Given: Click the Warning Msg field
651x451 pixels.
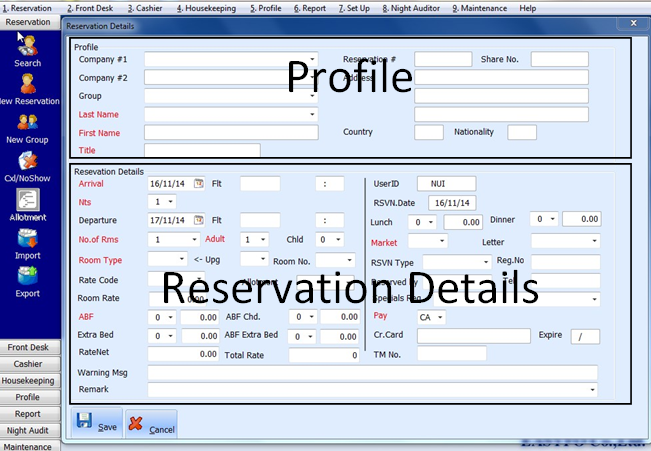Looking at the screenshot, I should pos(372,373).
